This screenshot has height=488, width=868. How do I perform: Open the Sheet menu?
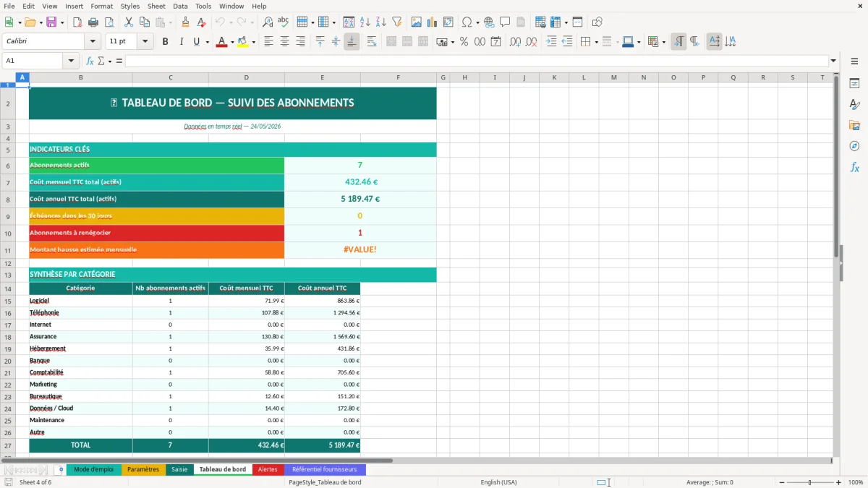click(x=156, y=6)
